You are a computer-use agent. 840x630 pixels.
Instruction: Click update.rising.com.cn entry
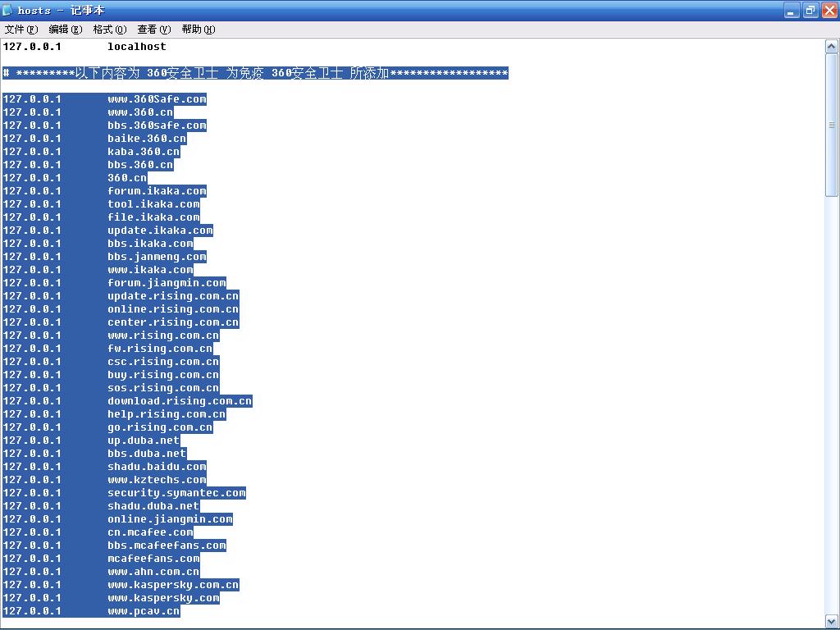[173, 296]
